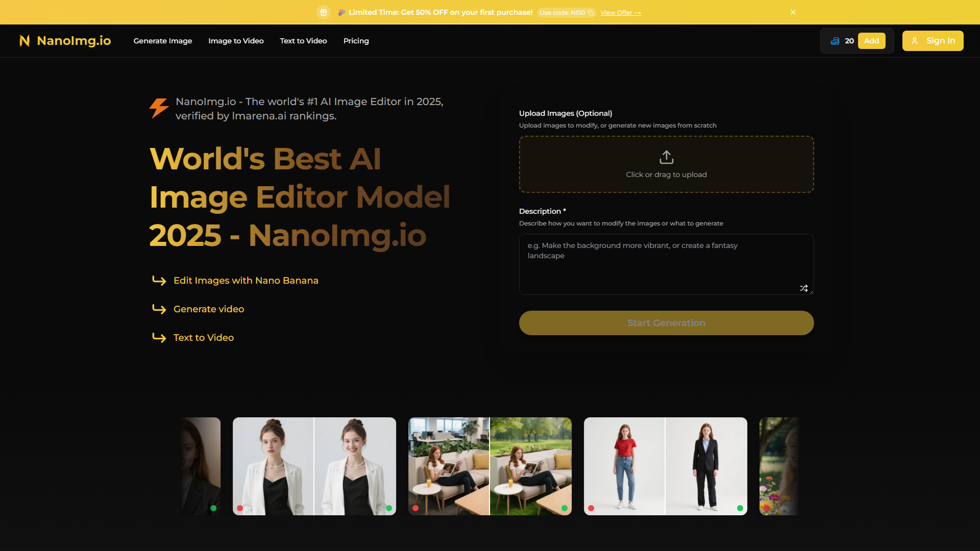Screen dimensions: 980x551
Task: Click the orange lightning bolt icon
Action: [x=159, y=108]
